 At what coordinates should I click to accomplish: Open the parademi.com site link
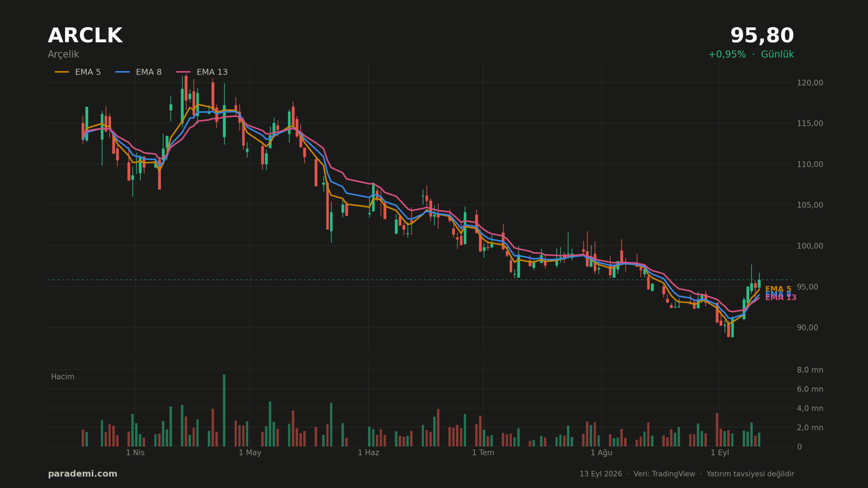pyautogui.click(x=82, y=474)
